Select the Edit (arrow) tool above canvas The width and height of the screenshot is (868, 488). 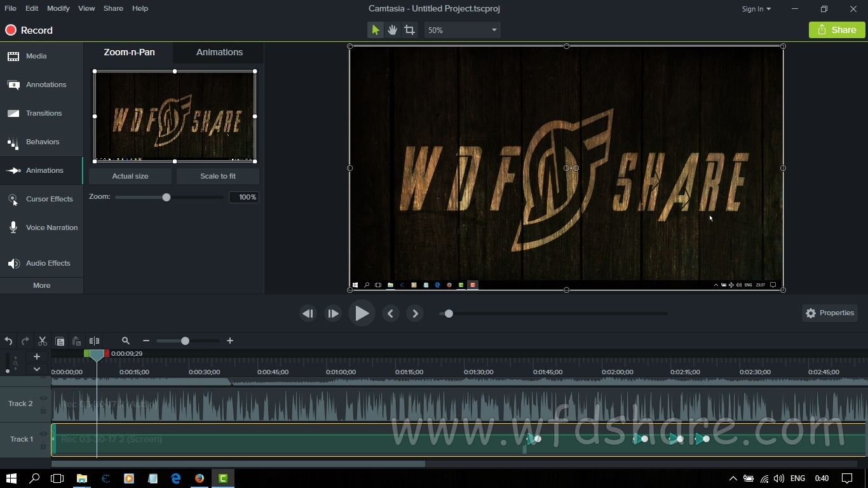pyautogui.click(x=375, y=30)
